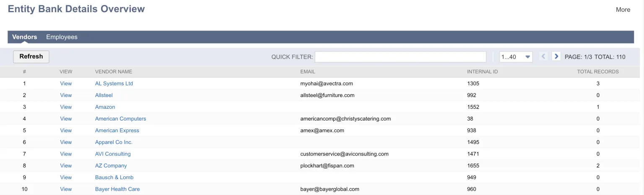Open the Allsteel vendor link
The height and width of the screenshot is (195, 644).
pos(104,95)
